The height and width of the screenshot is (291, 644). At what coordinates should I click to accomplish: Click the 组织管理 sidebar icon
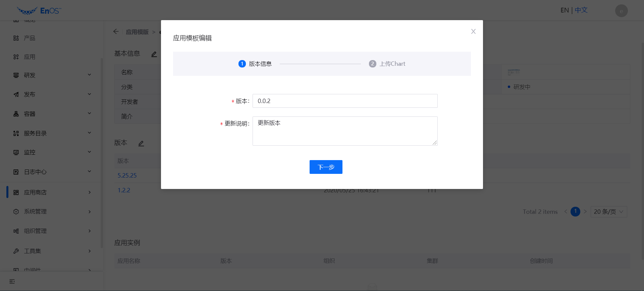pyautogui.click(x=16, y=231)
